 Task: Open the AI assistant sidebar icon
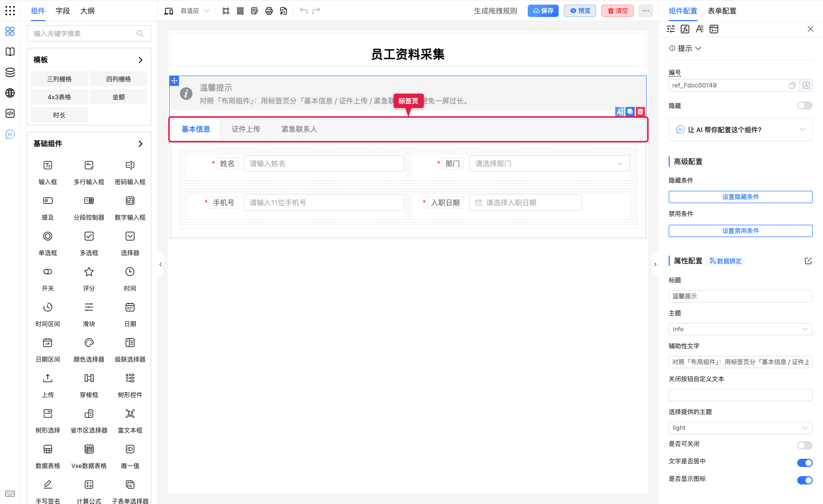(x=10, y=134)
